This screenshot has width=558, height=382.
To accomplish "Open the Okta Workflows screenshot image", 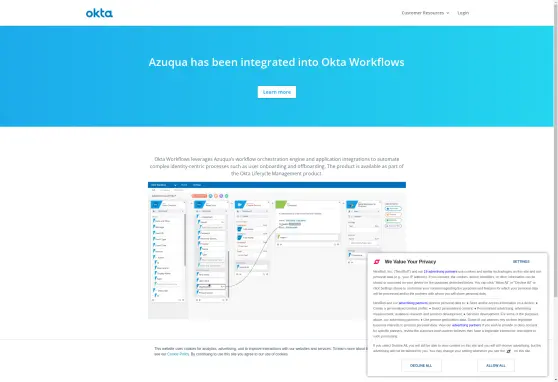I will [x=277, y=250].
